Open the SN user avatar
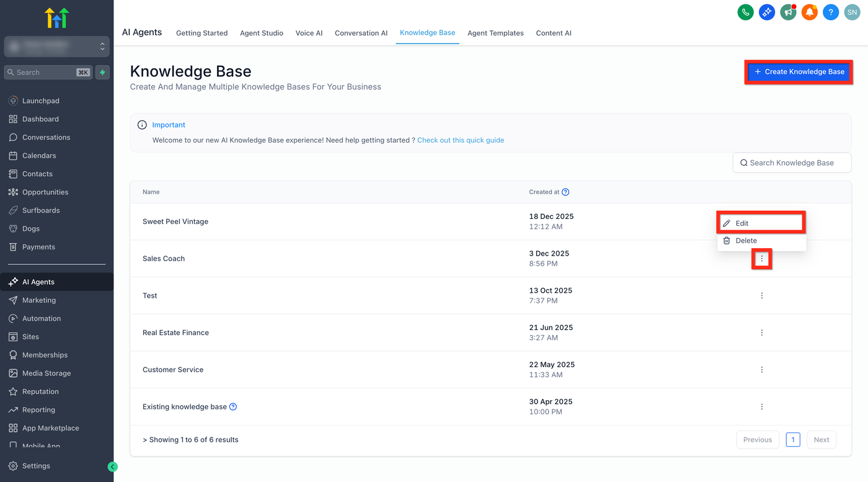The width and height of the screenshot is (868, 482). [x=852, y=12]
